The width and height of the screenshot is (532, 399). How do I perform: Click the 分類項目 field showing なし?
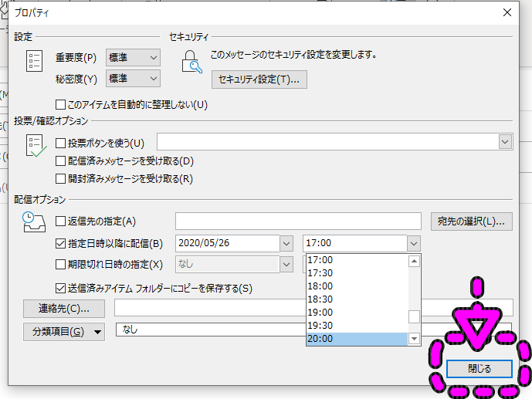click(x=211, y=330)
